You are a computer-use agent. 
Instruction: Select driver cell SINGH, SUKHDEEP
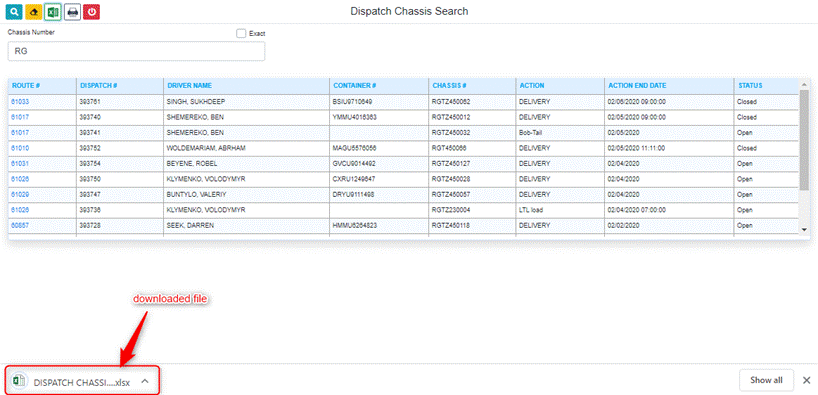(246, 102)
